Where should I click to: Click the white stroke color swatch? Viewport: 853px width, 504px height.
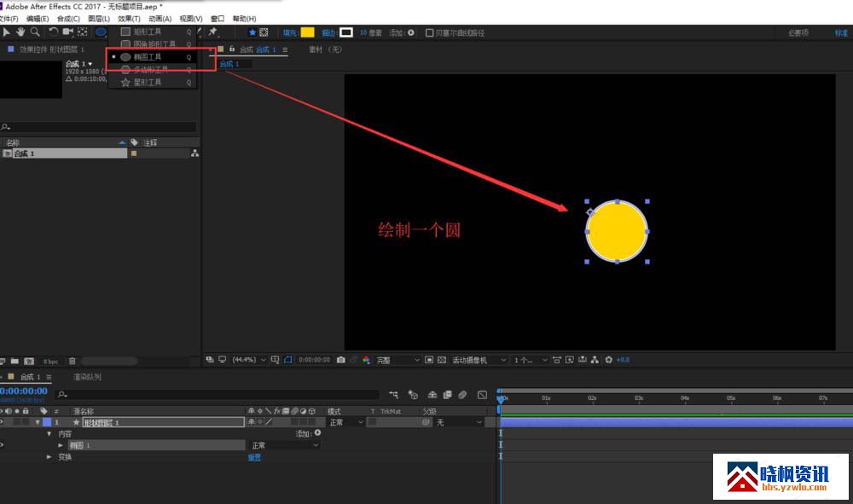(346, 32)
